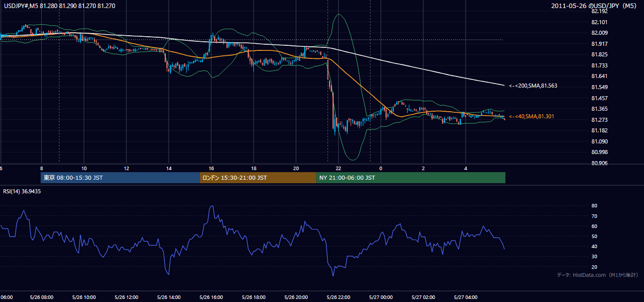This screenshot has height=302, width=644.
Task: Click hour tick 14 on upper chart axis
Action: (168, 168)
